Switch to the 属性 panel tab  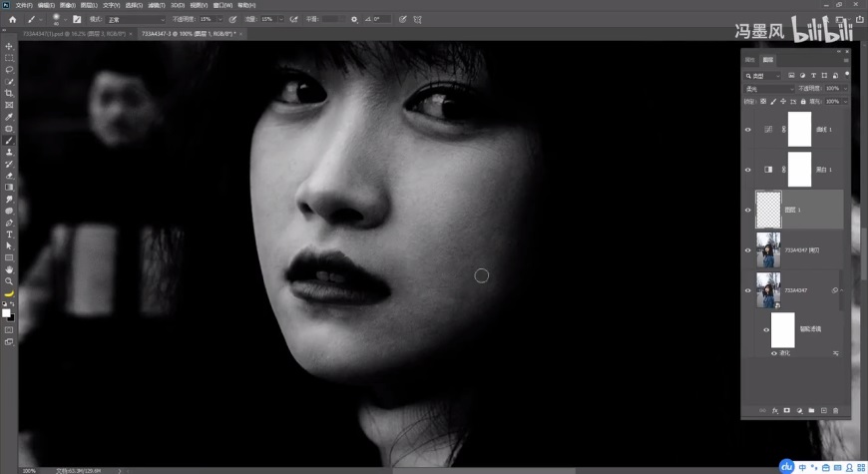750,60
